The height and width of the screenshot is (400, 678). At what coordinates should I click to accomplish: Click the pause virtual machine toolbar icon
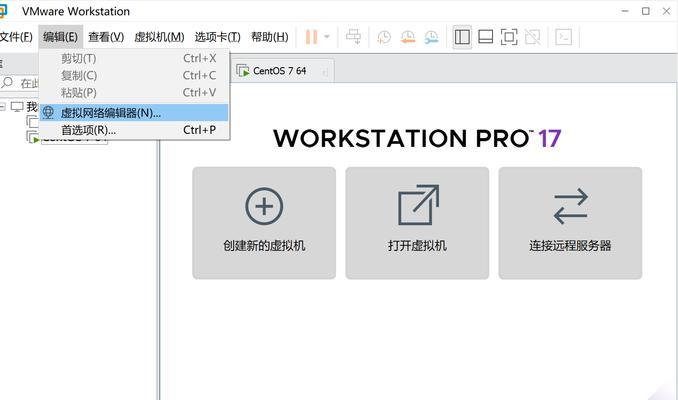click(311, 37)
